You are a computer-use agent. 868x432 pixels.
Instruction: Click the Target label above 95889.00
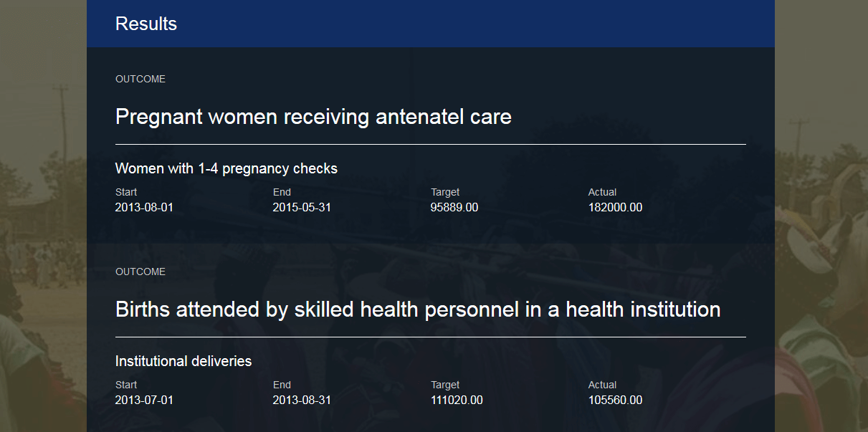[x=445, y=192]
